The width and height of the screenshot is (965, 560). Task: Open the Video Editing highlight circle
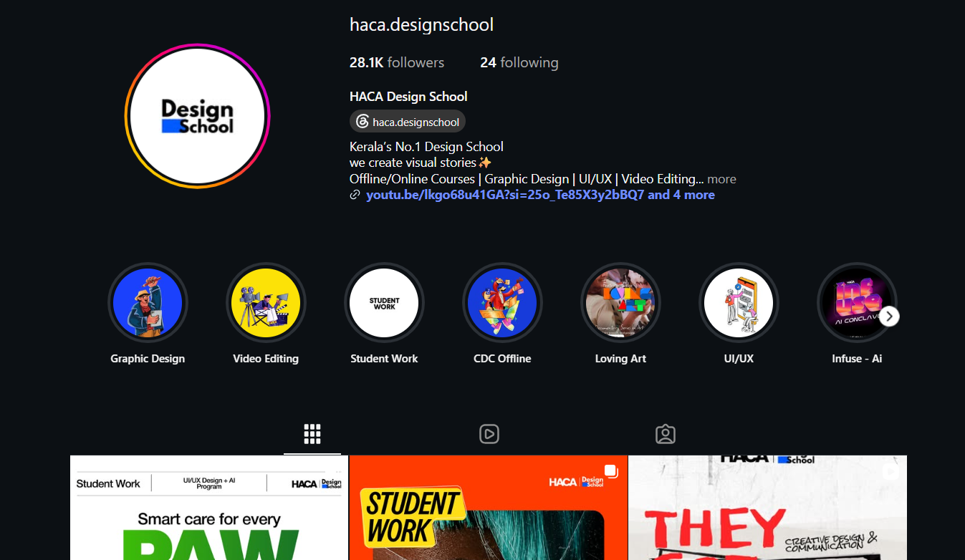(266, 303)
